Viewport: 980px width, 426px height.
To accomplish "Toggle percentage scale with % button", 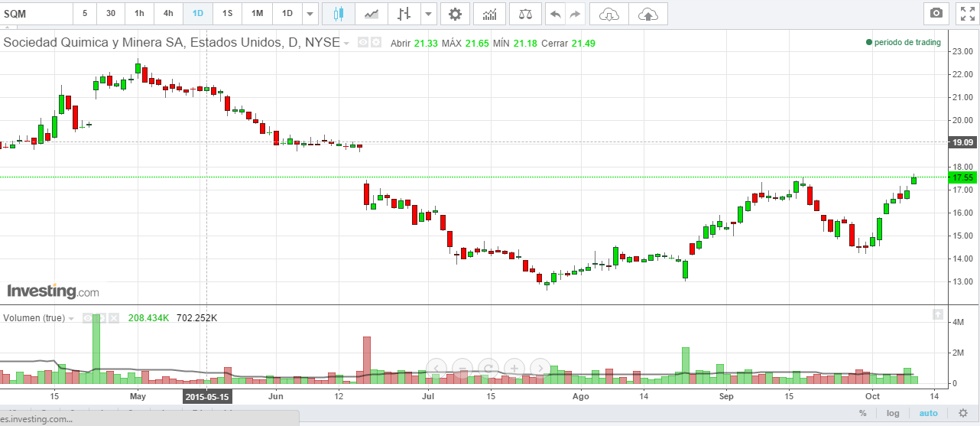I will pyautogui.click(x=862, y=413).
